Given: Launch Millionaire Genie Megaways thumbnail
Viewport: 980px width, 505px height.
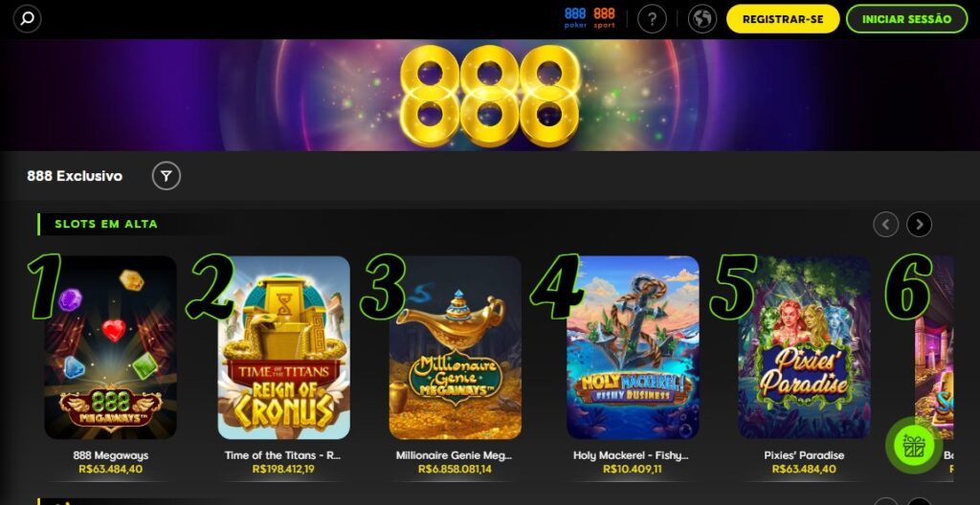Looking at the screenshot, I should click(455, 347).
